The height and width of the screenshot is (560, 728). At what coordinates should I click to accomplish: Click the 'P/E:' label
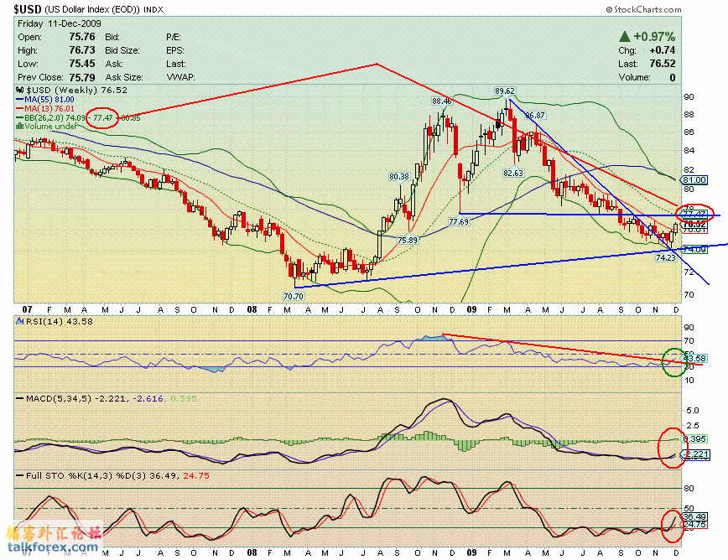tap(174, 37)
